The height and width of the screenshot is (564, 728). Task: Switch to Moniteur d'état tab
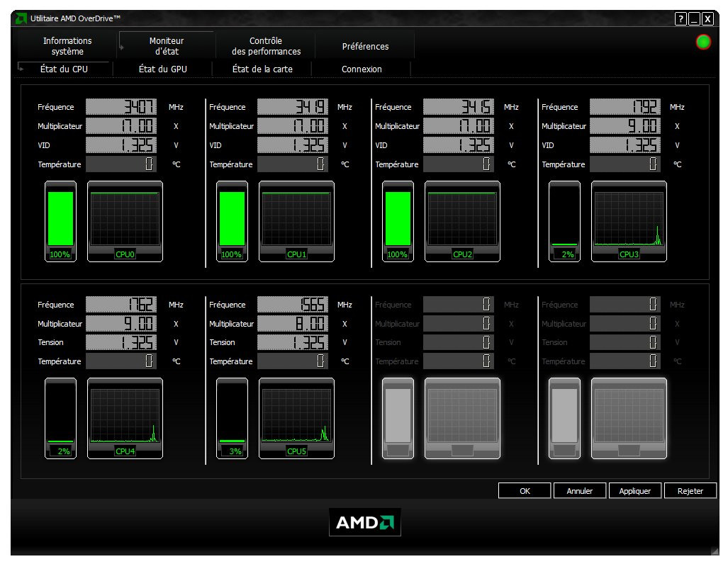pos(167,46)
